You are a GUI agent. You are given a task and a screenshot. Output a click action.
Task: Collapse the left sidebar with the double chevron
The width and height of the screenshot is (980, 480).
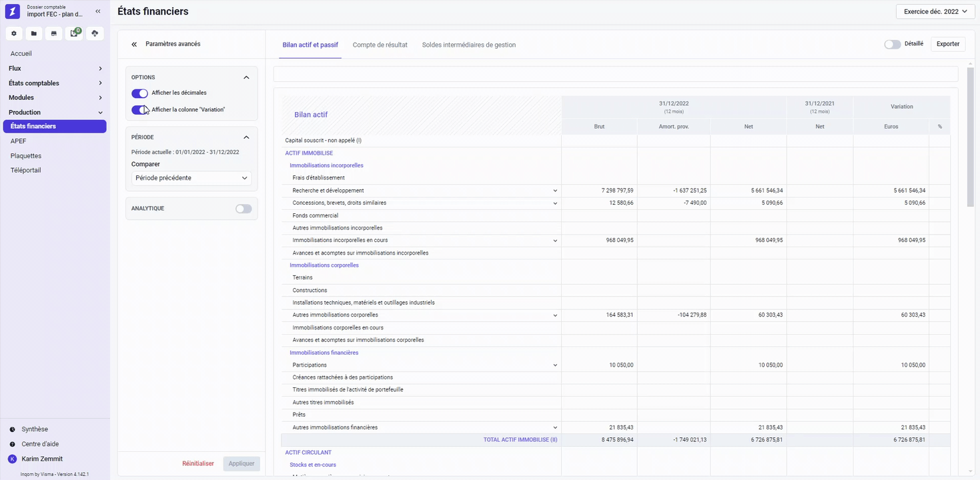(x=98, y=11)
